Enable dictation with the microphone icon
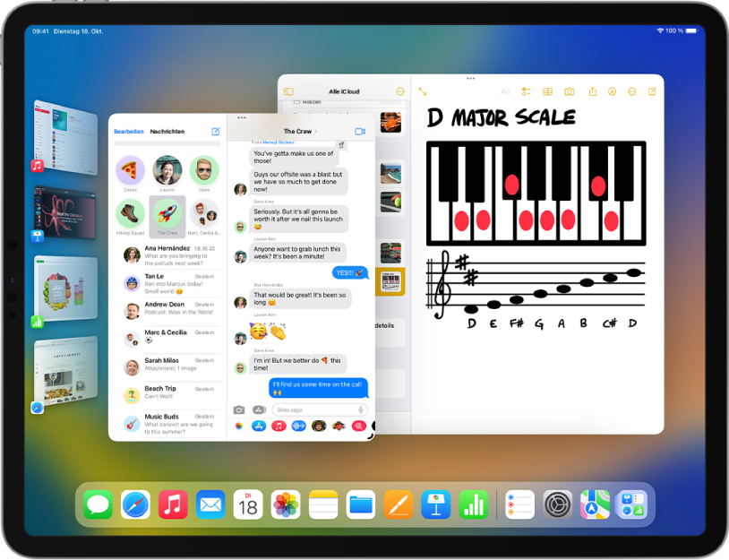Image resolution: width=729 pixels, height=560 pixels. 360,409
